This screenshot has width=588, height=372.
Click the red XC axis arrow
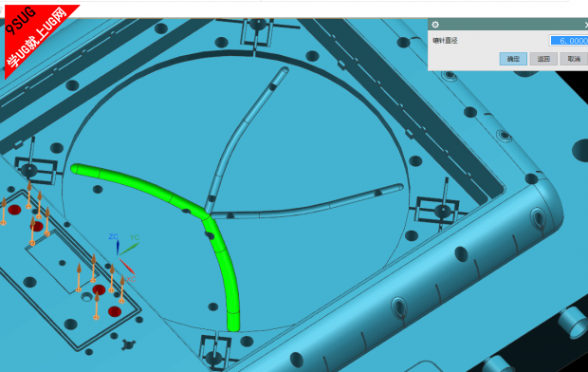point(127,266)
